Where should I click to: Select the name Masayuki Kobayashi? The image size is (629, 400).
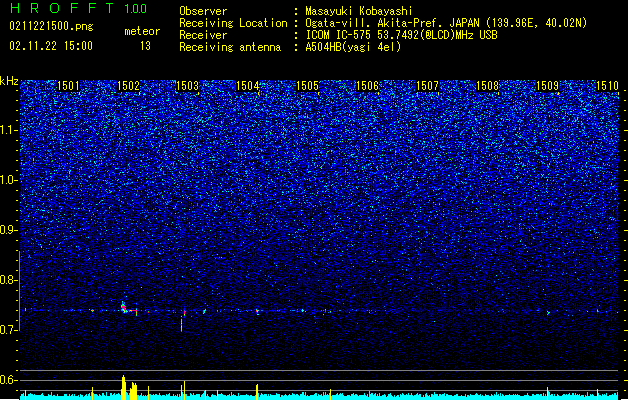[359, 11]
